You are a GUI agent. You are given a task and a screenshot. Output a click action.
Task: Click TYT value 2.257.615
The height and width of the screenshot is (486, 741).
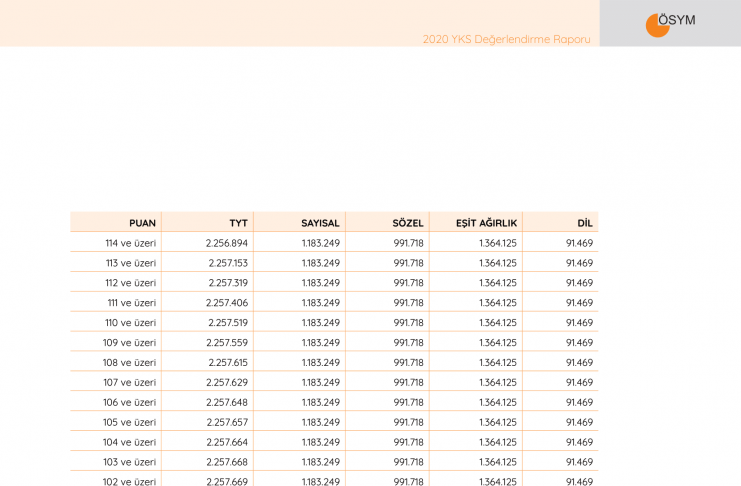(x=228, y=362)
